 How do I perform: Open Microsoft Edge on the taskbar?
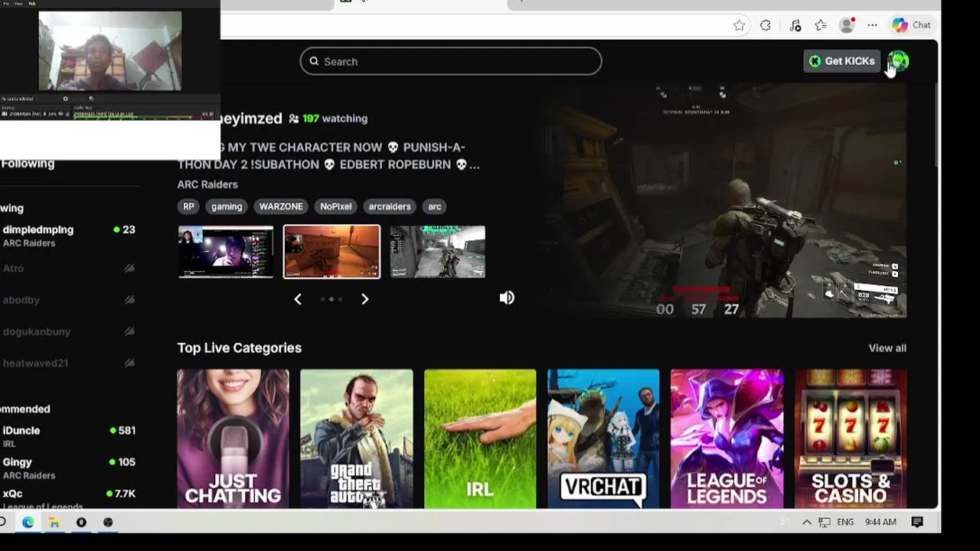28,522
